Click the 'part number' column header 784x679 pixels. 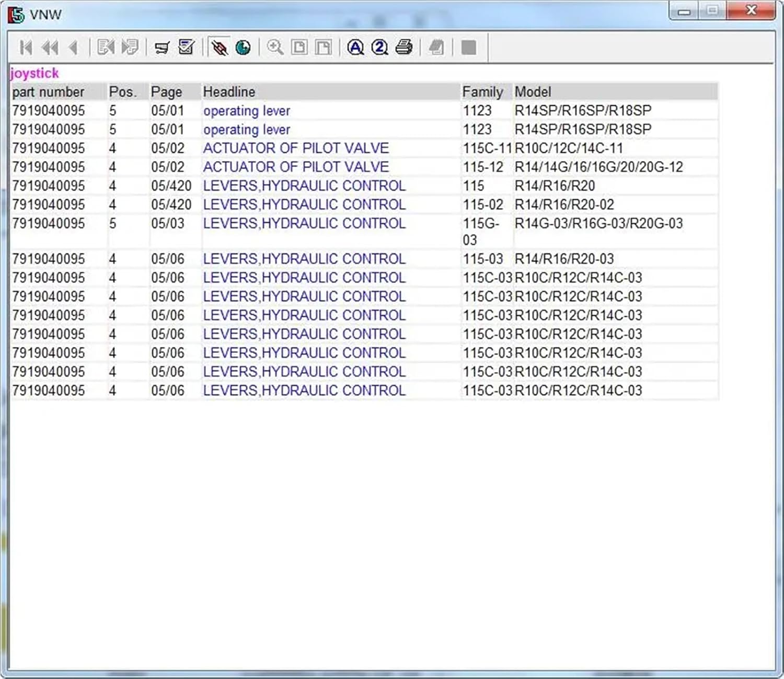48,92
